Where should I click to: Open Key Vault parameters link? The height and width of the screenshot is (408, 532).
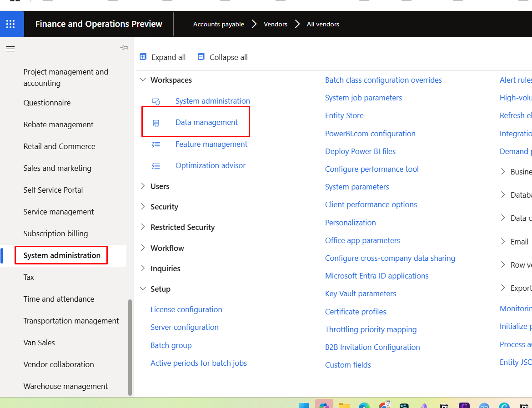pos(360,294)
